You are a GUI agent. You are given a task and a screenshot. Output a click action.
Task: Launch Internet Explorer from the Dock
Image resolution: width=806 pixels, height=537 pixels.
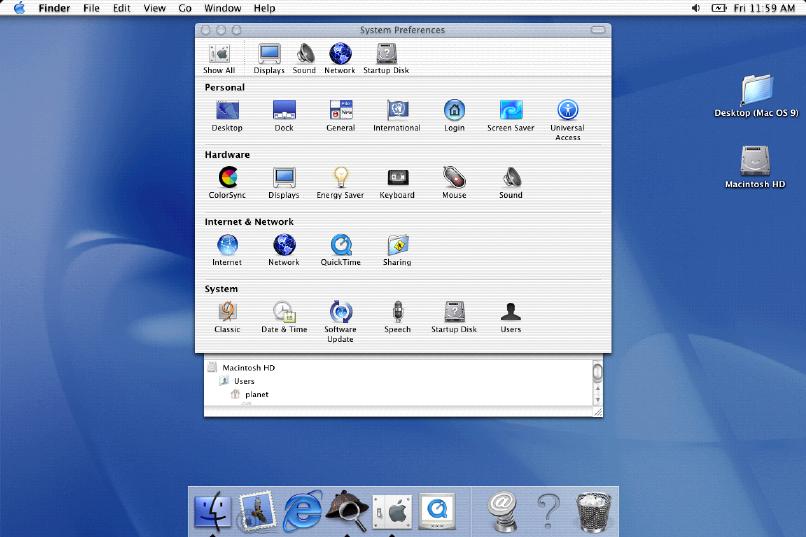[303, 510]
